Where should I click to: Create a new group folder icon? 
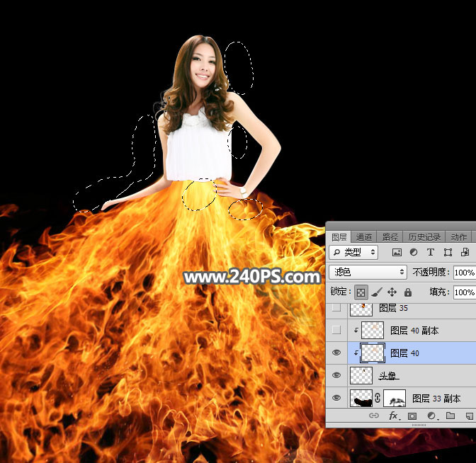pos(450,416)
